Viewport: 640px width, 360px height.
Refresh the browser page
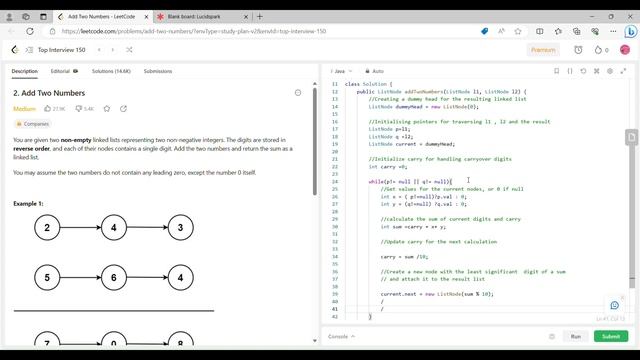point(30,31)
